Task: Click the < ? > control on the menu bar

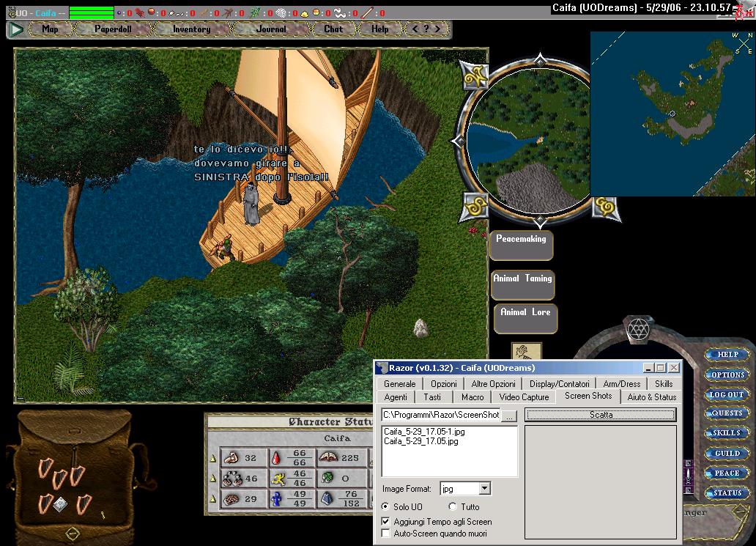Action: [x=426, y=29]
